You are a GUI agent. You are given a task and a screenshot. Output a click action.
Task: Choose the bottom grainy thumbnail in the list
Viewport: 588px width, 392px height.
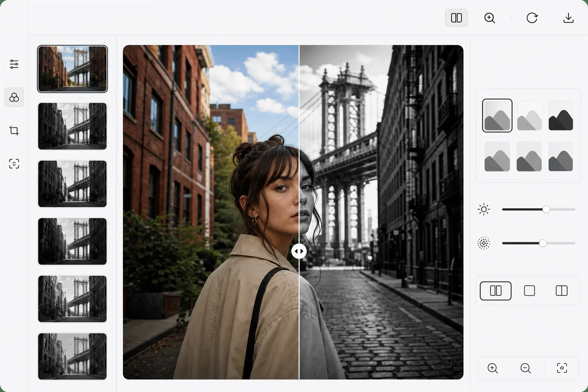tap(72, 356)
